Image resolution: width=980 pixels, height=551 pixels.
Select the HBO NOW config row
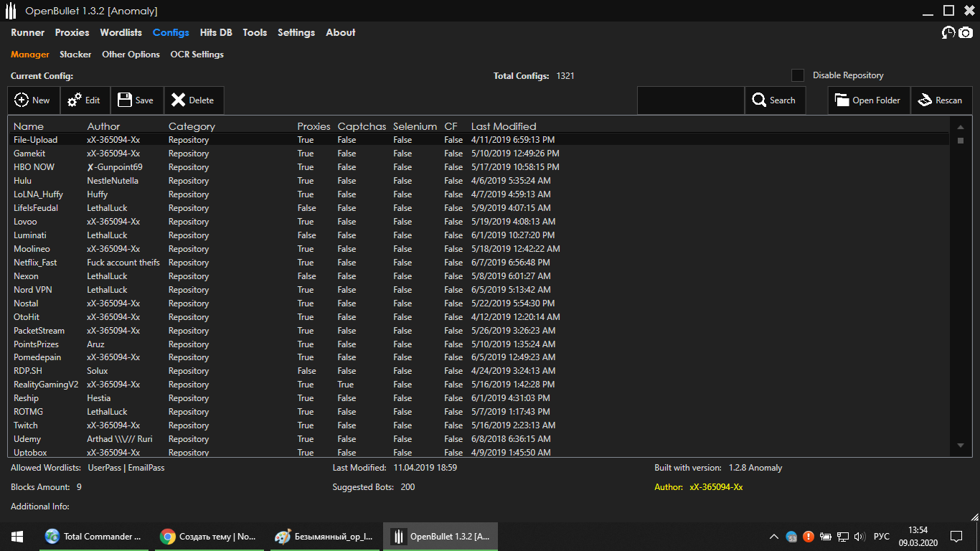coord(479,167)
